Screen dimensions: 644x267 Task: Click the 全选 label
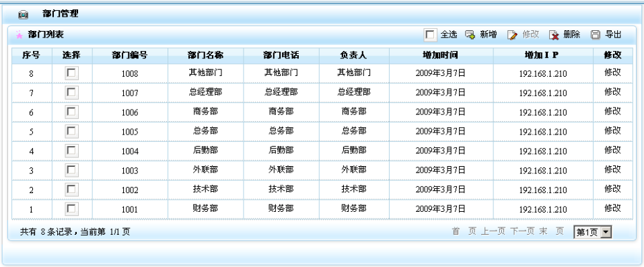[x=449, y=34]
